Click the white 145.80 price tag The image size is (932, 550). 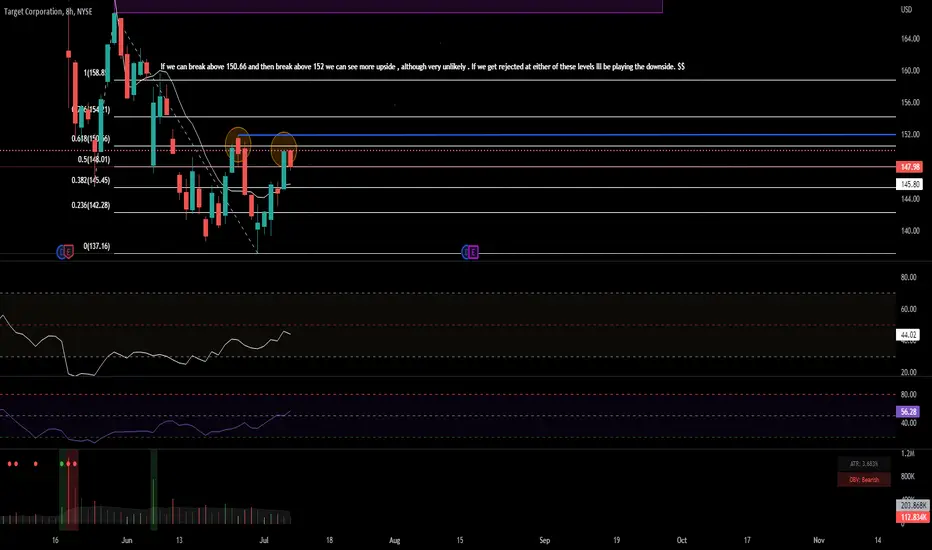tap(909, 184)
